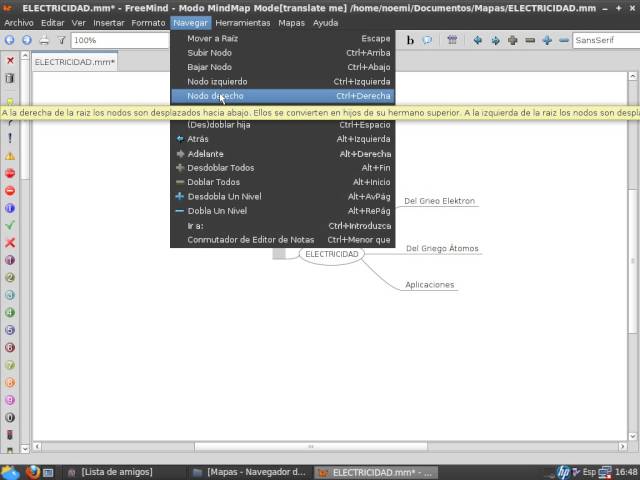Choose 'Subir Nodo' menu entry
This screenshot has height=480, width=640.
(282, 53)
